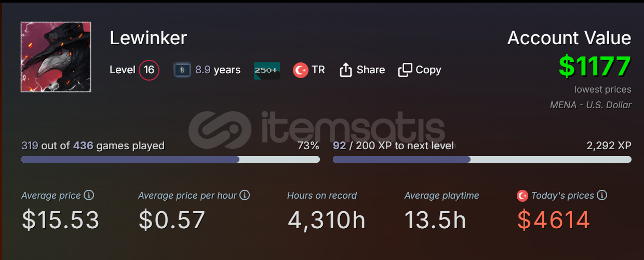Click the Share upload icon
The image size is (644, 260).
[x=346, y=70]
